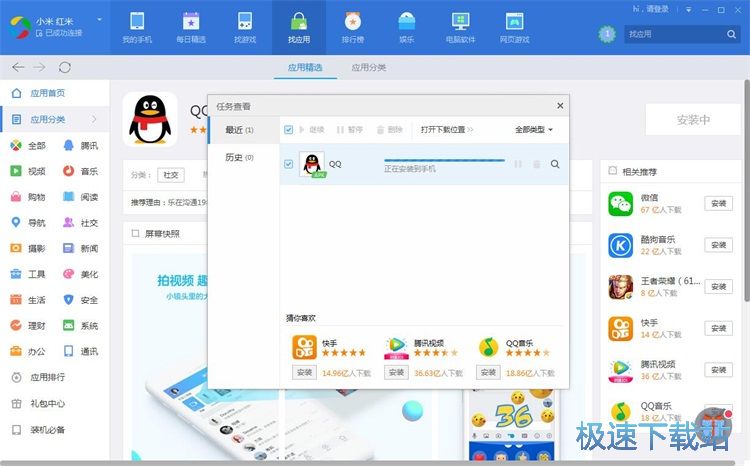This screenshot has width=750, height=466.
Task: Toggle 屏幕快照 checkbox
Action: tap(135, 233)
